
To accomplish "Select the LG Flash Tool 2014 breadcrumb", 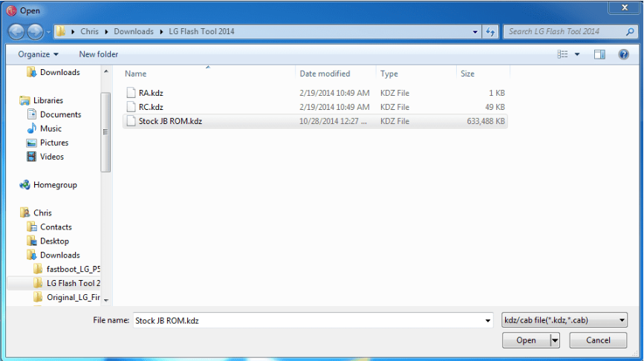I will (x=201, y=32).
